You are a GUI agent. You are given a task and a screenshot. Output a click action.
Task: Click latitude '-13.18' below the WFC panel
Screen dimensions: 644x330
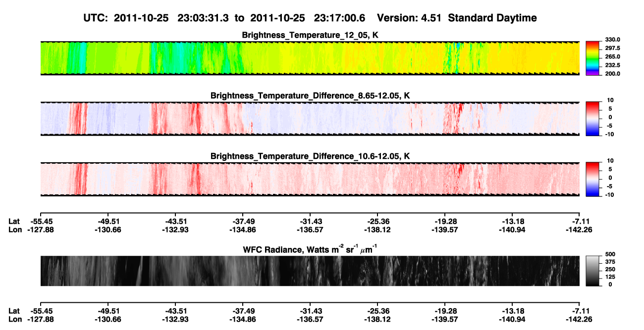point(512,311)
